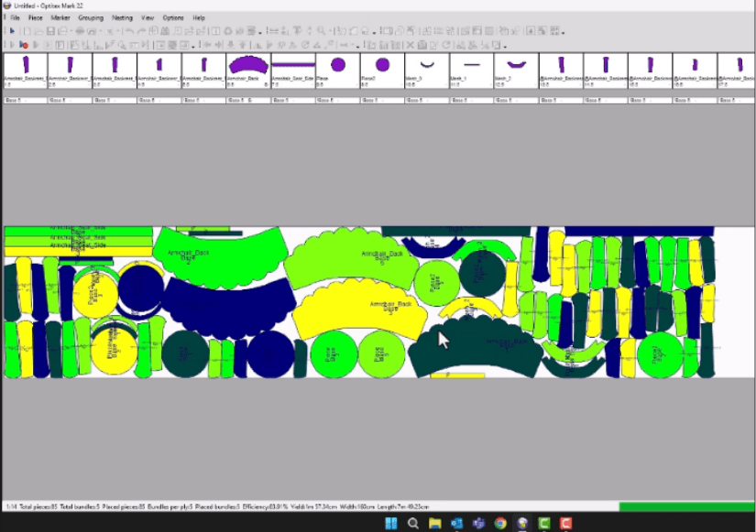Click the red stop nesting icon
This screenshot has width=756, height=532.
tap(24, 45)
